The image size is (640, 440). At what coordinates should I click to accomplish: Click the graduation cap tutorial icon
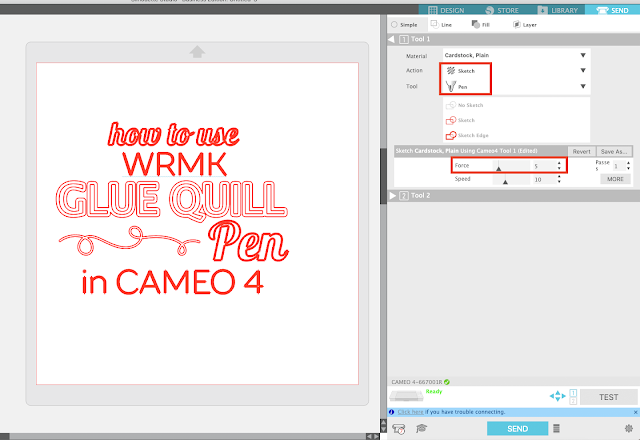[x=421, y=428]
